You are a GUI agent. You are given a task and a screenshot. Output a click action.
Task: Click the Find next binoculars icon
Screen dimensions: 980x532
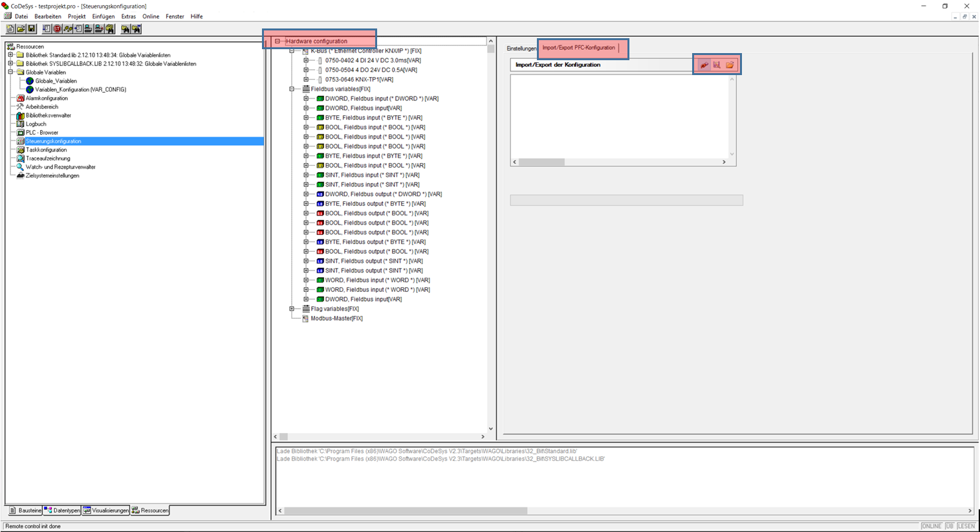pyautogui.click(x=136, y=29)
